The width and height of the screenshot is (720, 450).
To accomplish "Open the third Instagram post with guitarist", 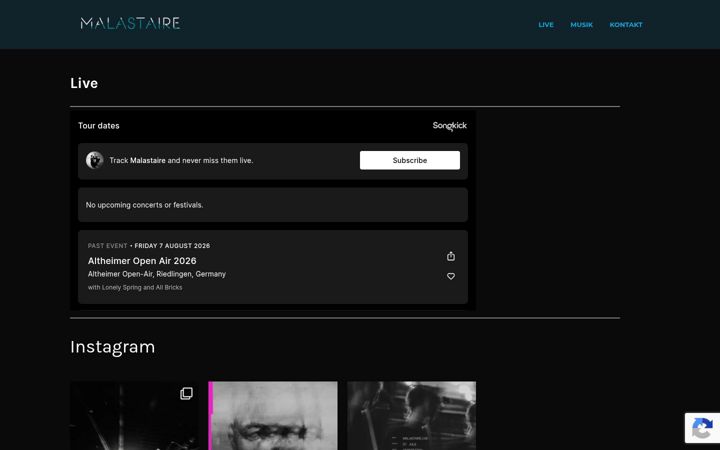I will [x=411, y=416].
